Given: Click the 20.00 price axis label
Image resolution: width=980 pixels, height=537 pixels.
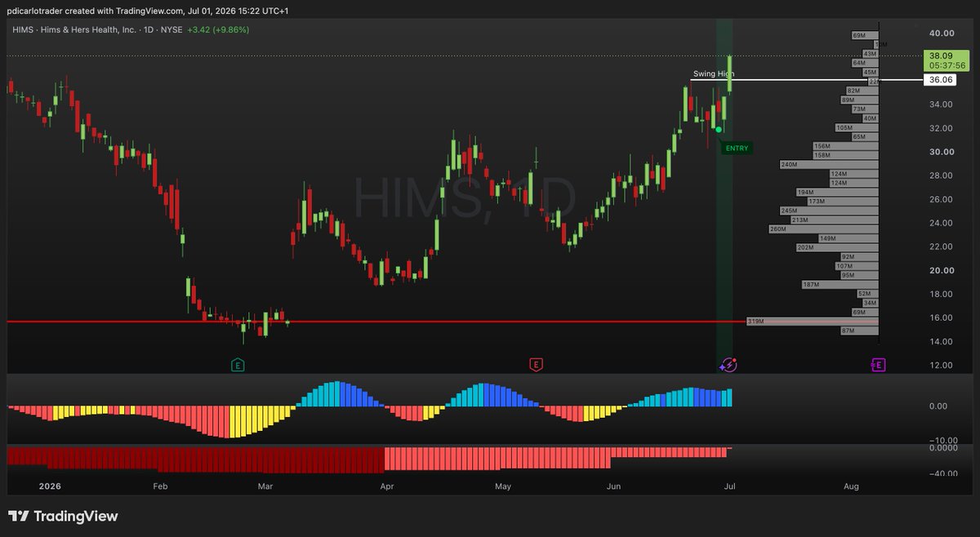Looking at the screenshot, I should [x=942, y=271].
